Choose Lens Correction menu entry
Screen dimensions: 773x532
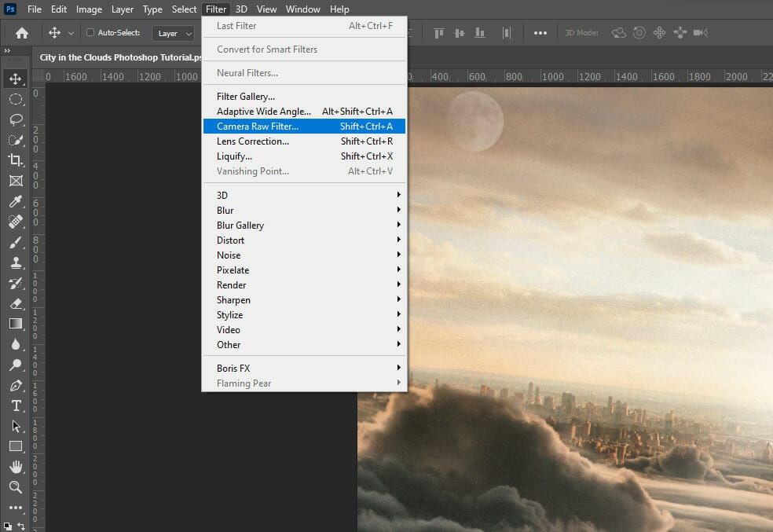304,141
